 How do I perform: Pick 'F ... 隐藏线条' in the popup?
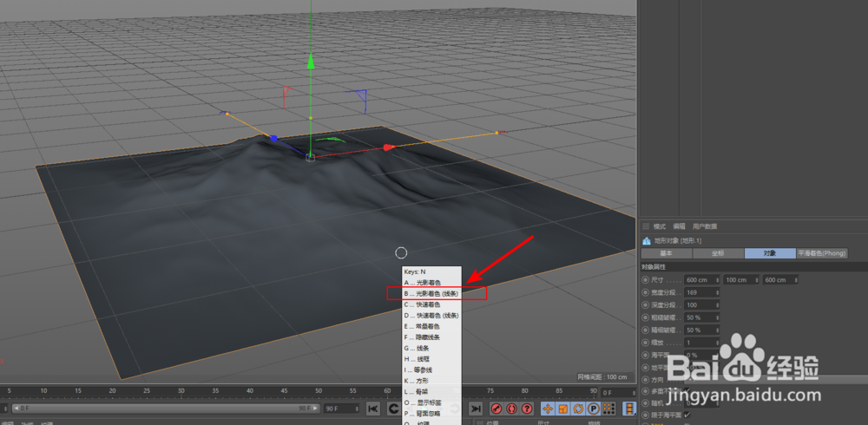(431, 337)
